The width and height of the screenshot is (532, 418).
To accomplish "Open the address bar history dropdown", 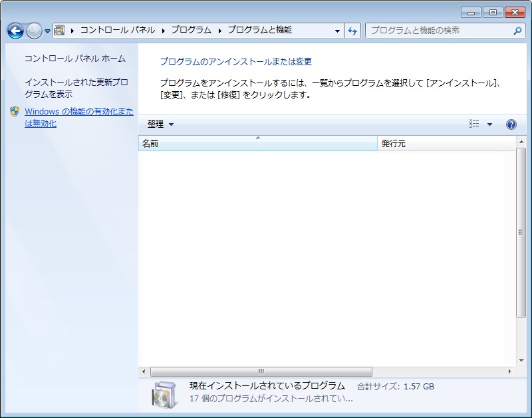I will coord(337,31).
